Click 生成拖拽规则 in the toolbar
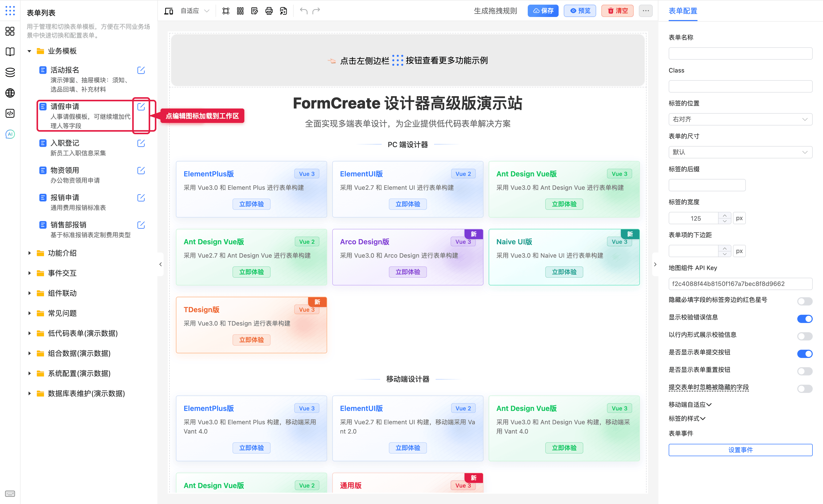This screenshot has width=823, height=504. click(495, 11)
